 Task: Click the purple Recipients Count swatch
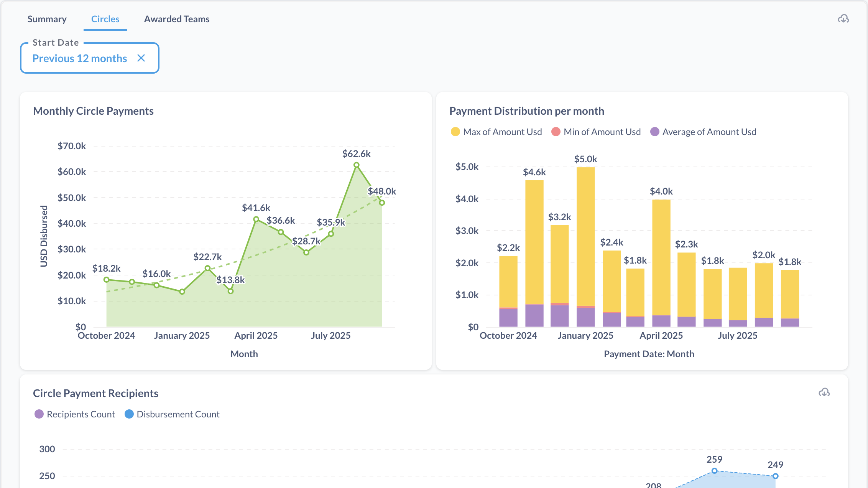[39, 414]
